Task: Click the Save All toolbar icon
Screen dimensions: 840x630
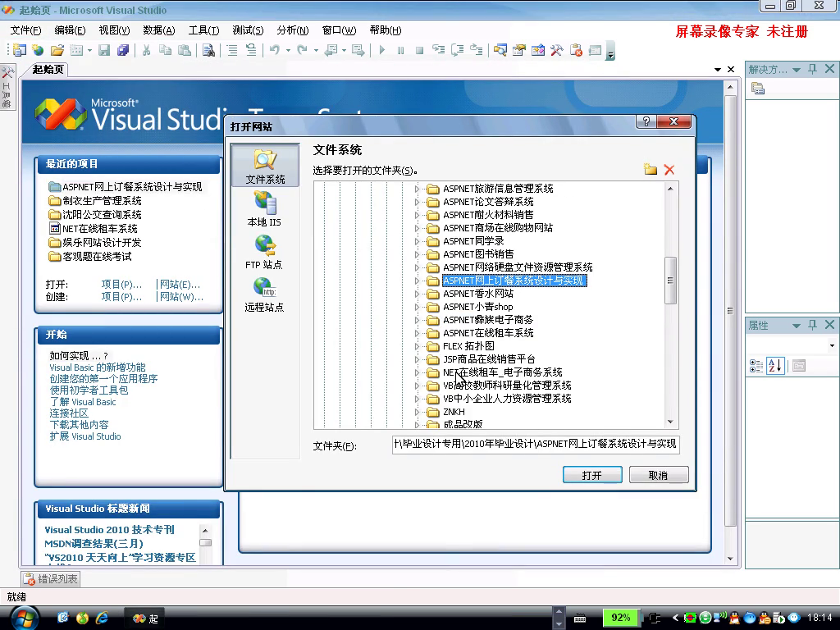Action: [123, 50]
